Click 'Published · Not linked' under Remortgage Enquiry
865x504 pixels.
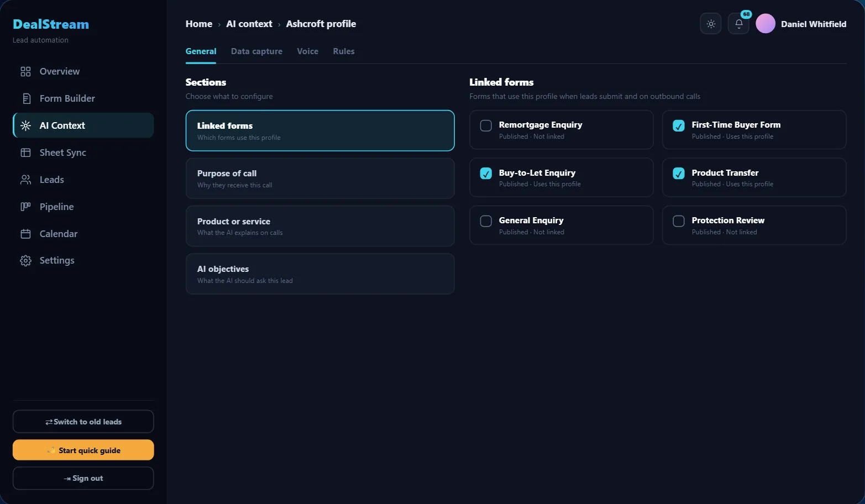click(532, 136)
